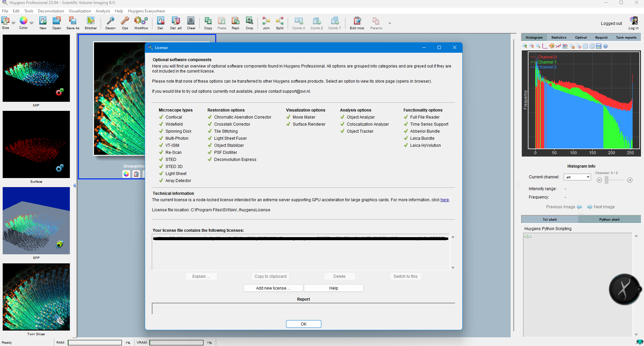Select the SFP renderer thumbnail

(36, 221)
